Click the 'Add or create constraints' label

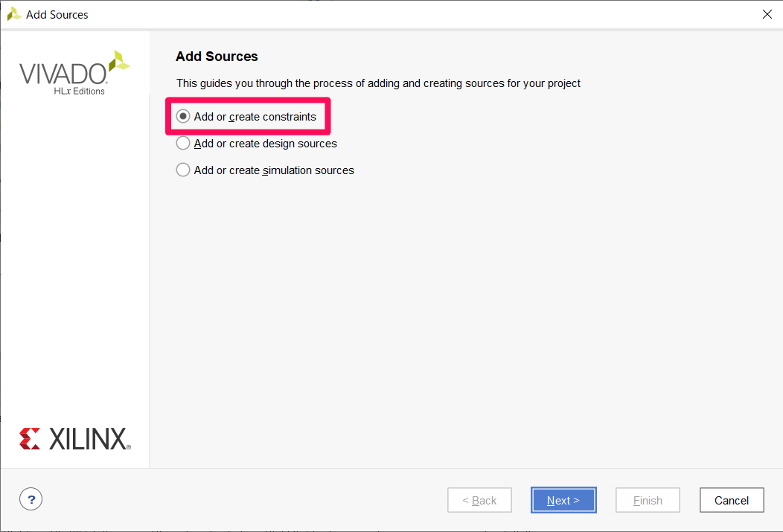click(255, 117)
